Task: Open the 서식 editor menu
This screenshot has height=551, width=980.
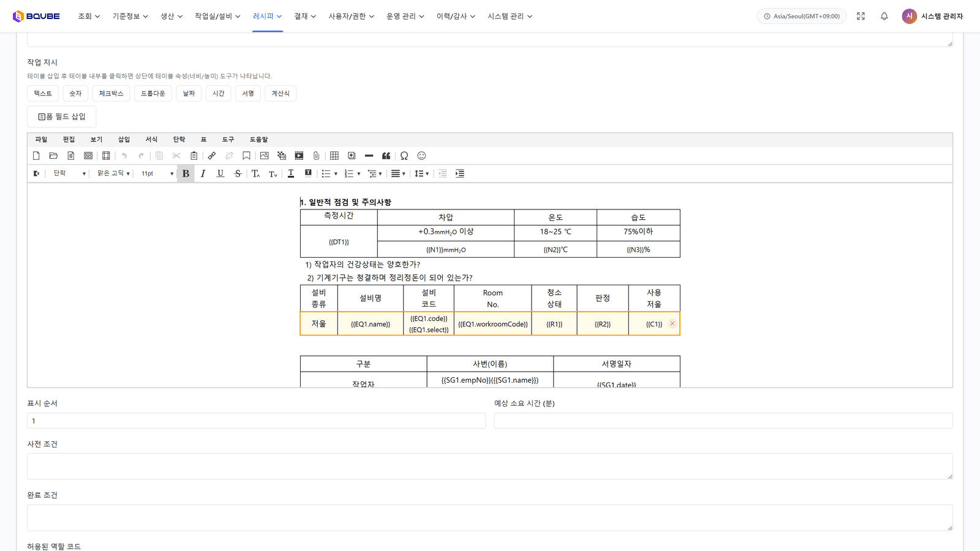Action: [151, 140]
